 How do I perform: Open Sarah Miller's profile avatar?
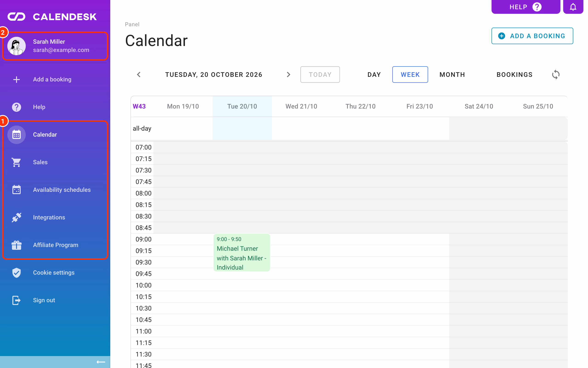coord(17,46)
